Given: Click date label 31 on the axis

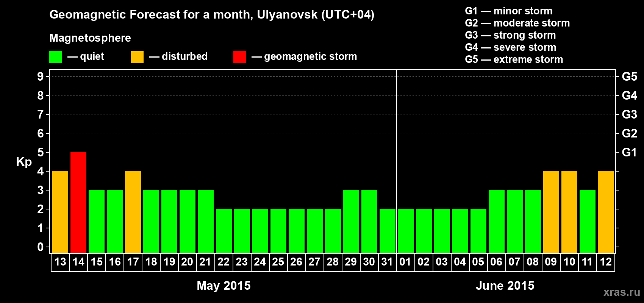Looking at the screenshot, I should [387, 262].
